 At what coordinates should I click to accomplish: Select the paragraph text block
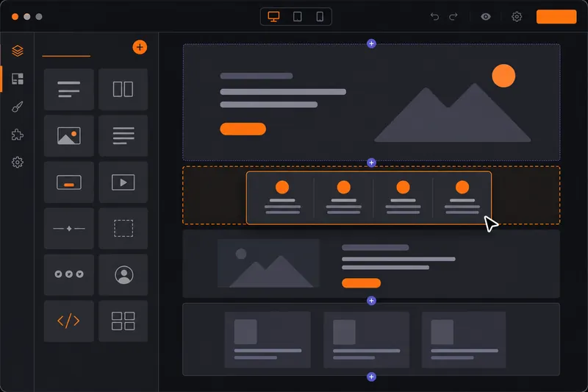click(123, 136)
